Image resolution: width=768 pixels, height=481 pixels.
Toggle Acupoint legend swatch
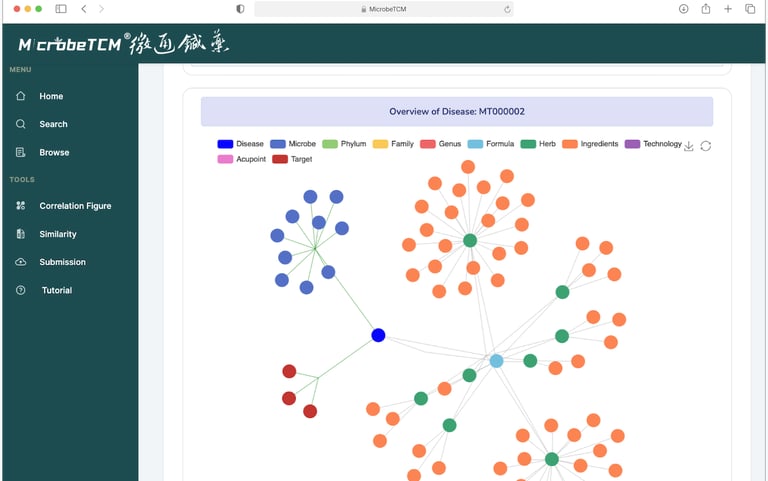(x=225, y=159)
